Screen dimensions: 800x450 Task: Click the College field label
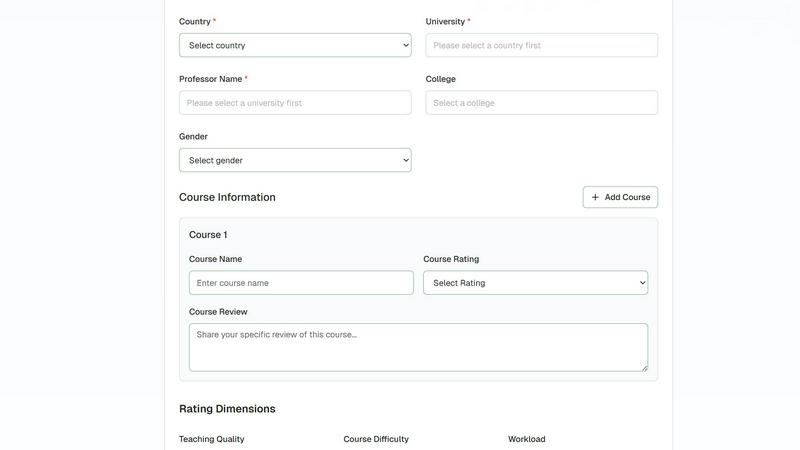tap(441, 79)
